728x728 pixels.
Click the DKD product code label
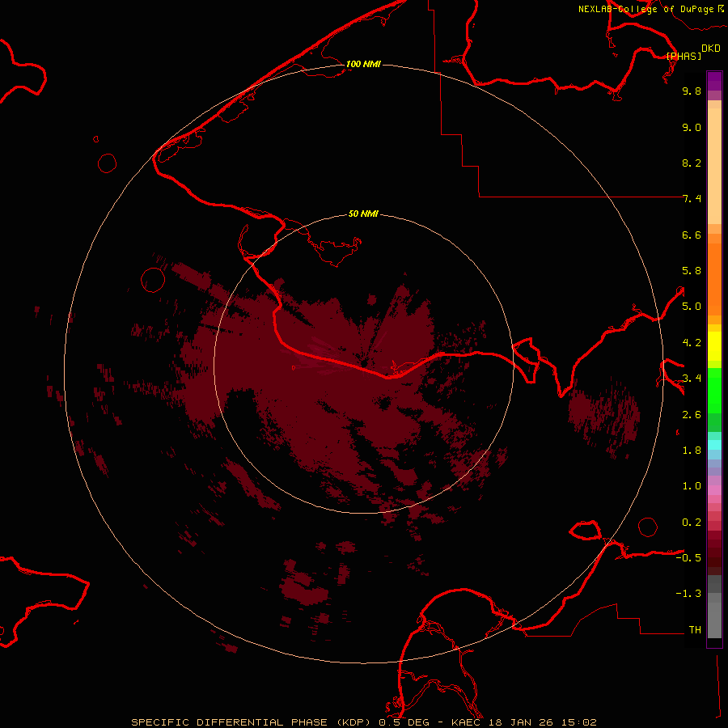coord(711,49)
